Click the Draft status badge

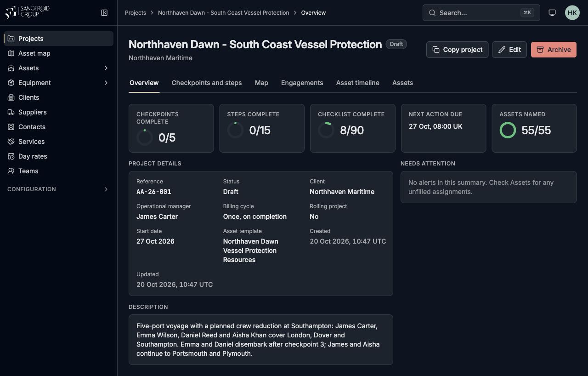396,44
